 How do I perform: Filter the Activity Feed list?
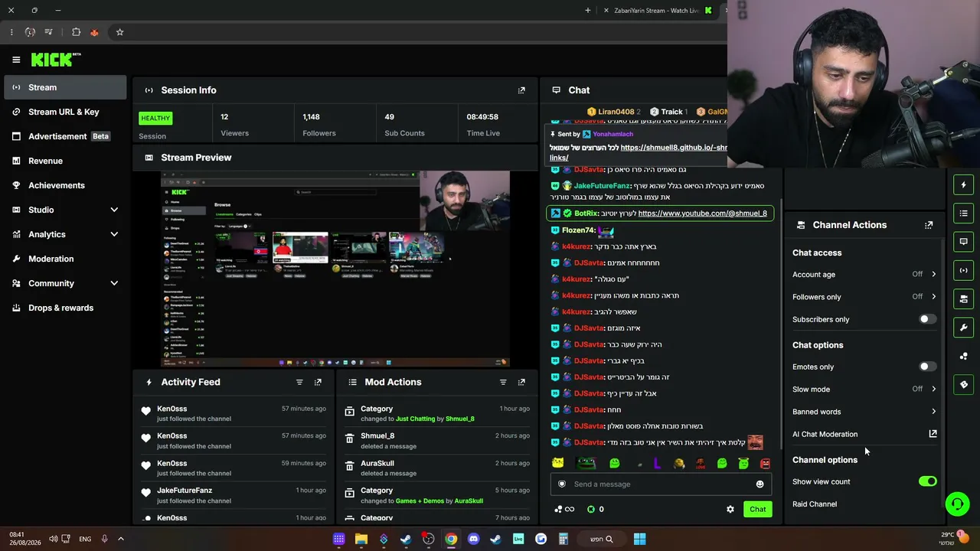[x=299, y=382]
